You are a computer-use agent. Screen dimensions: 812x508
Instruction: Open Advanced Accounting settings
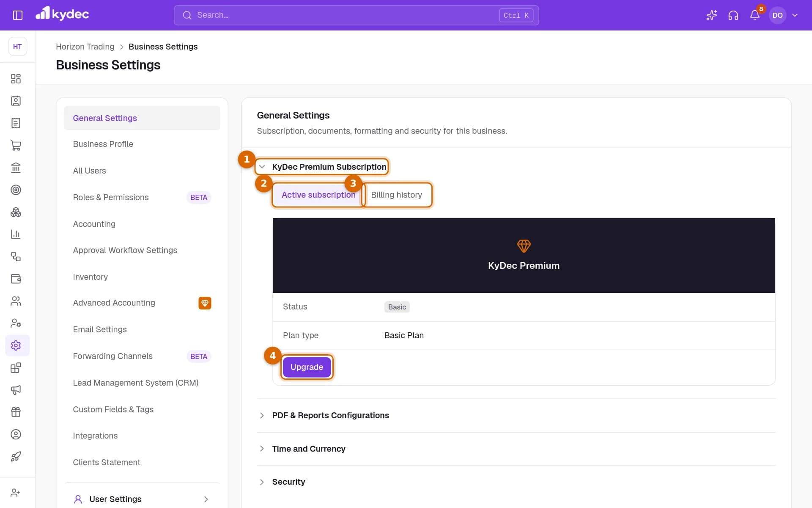pyautogui.click(x=142, y=303)
